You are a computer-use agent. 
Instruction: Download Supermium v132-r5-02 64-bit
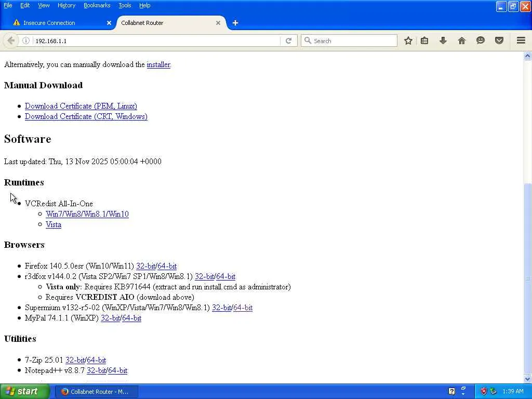pyautogui.click(x=243, y=308)
